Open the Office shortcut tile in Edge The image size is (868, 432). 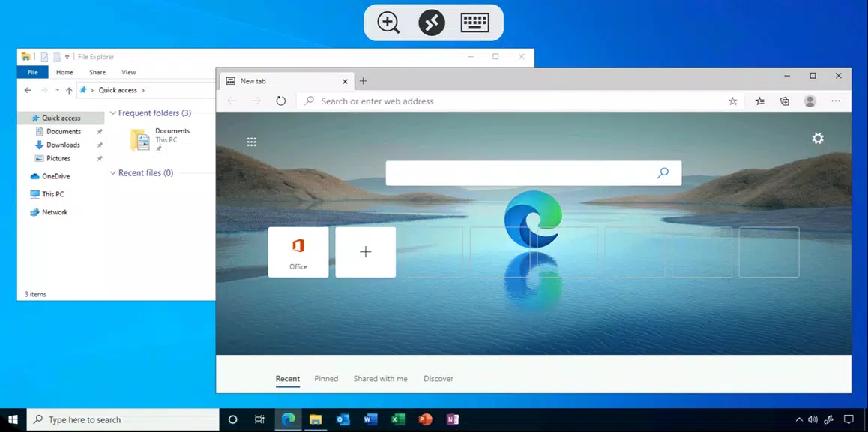point(298,252)
